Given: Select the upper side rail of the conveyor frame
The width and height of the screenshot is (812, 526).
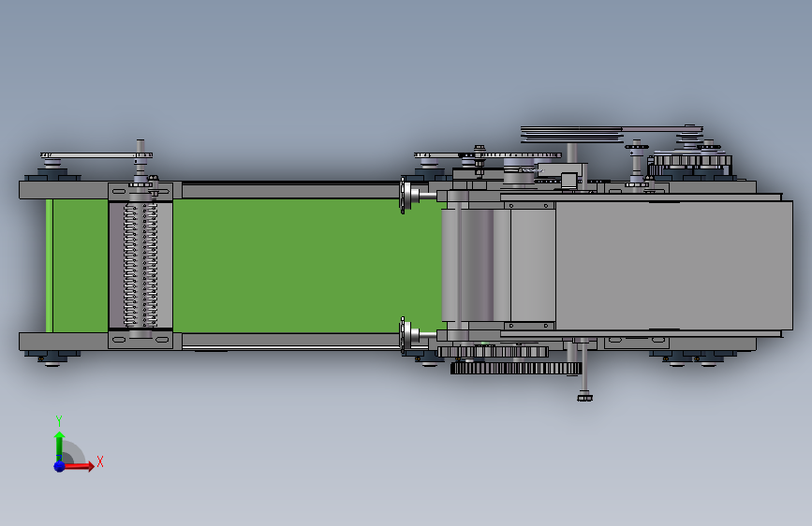Looking at the screenshot, I should point(290,191).
